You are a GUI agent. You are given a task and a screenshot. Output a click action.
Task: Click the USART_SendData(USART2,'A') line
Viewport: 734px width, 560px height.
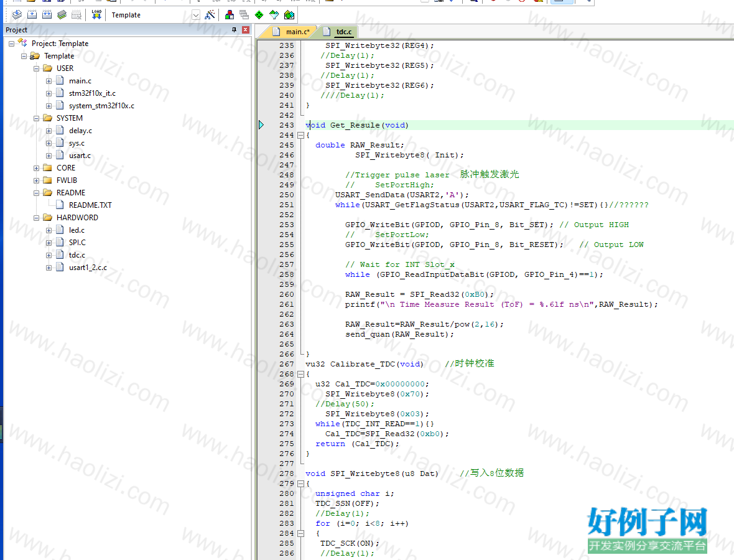pyautogui.click(x=402, y=195)
